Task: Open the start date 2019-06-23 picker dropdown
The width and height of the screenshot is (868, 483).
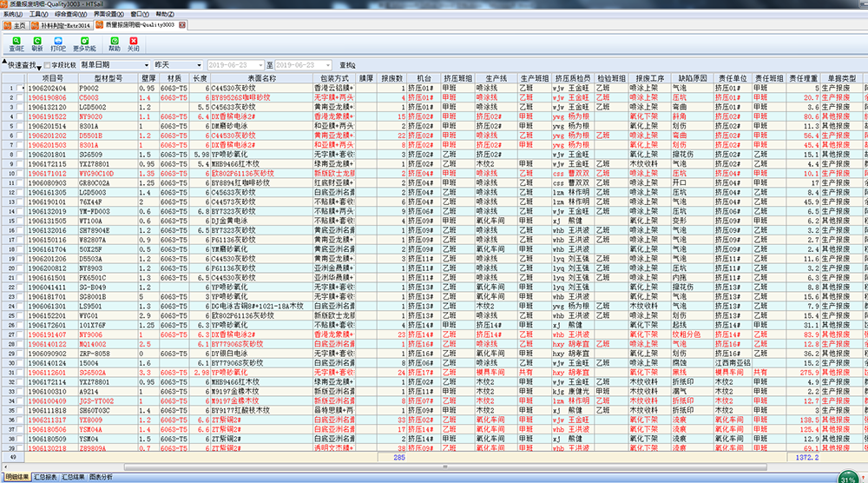Action: [260, 65]
